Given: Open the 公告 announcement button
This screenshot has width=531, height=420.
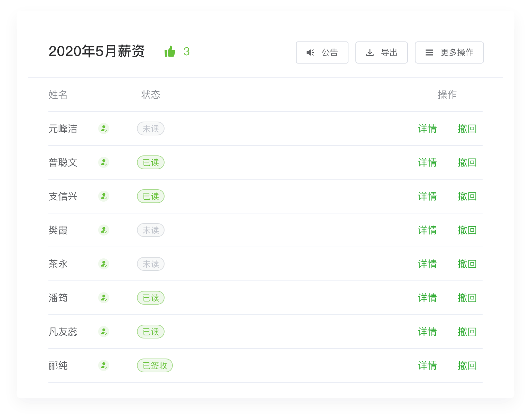Looking at the screenshot, I should [322, 52].
